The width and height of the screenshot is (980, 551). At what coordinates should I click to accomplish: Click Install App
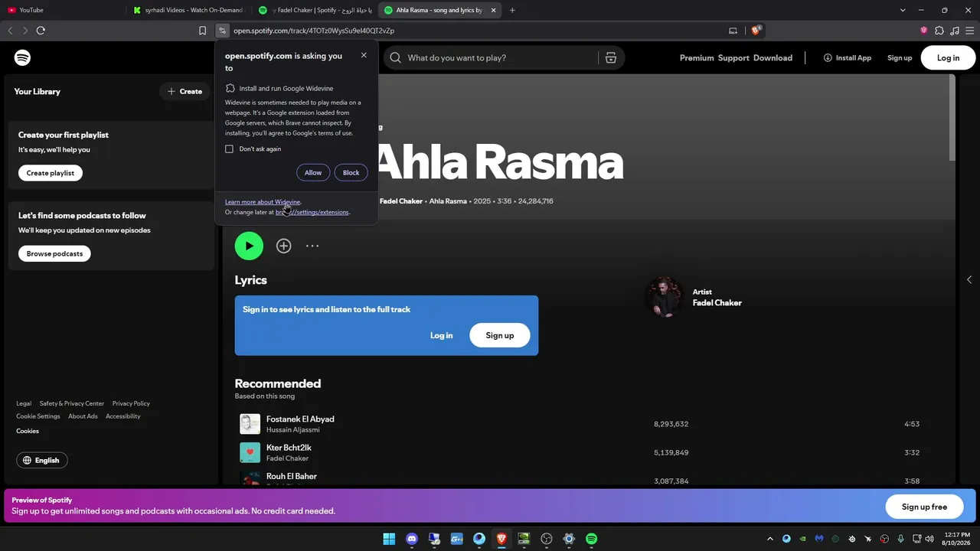click(x=848, y=58)
